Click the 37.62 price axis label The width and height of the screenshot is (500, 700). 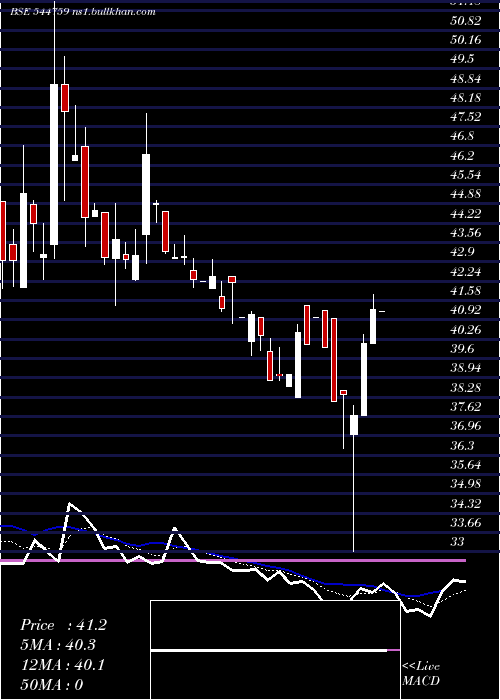[466, 407]
